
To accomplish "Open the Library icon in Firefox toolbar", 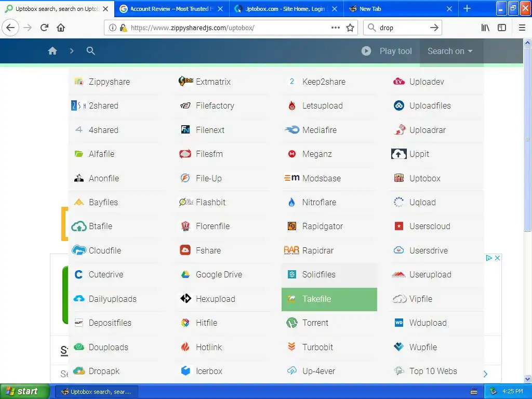I will tap(485, 28).
